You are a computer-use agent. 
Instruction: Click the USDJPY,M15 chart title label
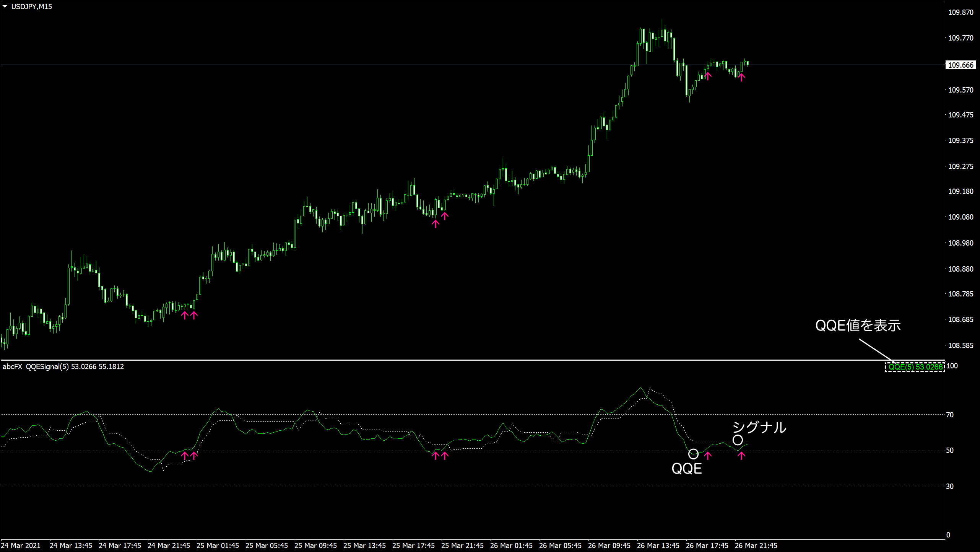tap(32, 7)
